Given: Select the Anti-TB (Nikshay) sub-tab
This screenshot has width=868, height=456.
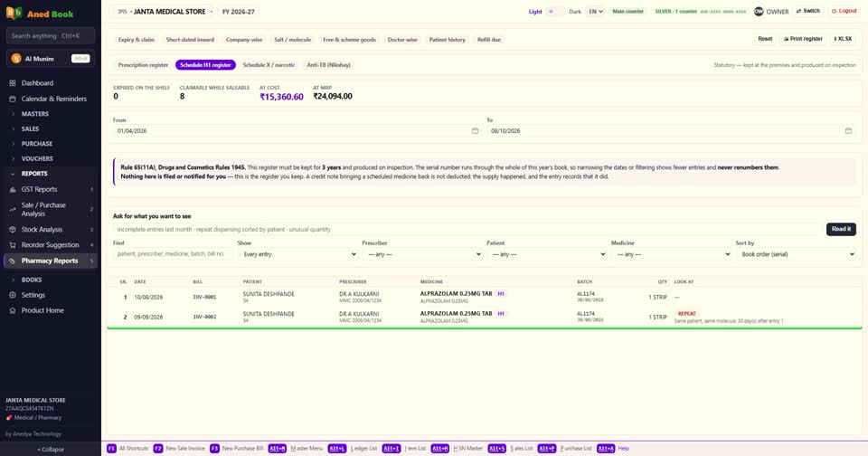Looking at the screenshot, I should (328, 65).
